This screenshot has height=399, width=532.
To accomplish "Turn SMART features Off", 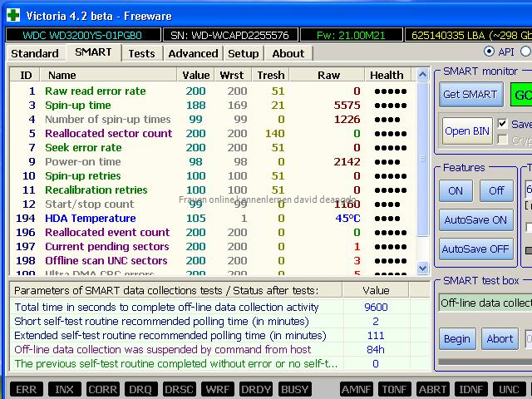I will 496,190.
